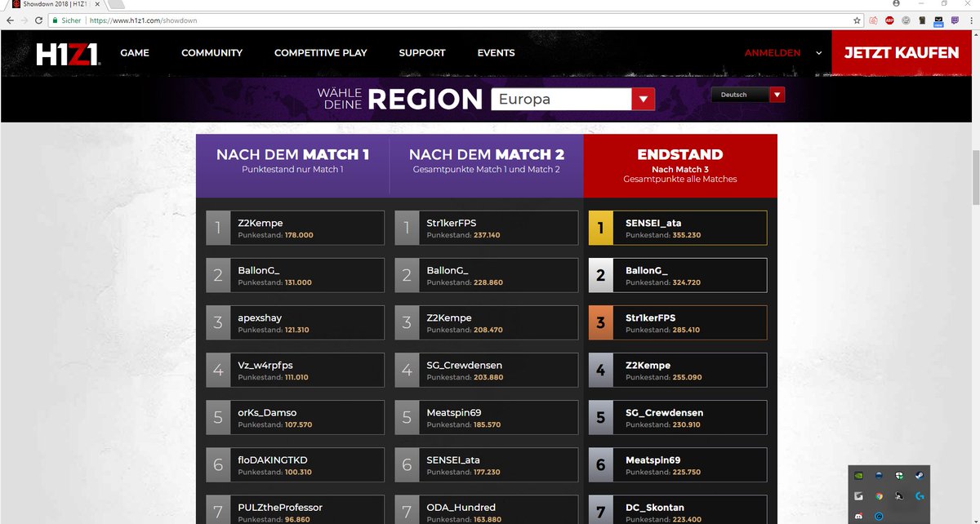Expand the chevron next to ANMELDEN

pyautogui.click(x=818, y=53)
